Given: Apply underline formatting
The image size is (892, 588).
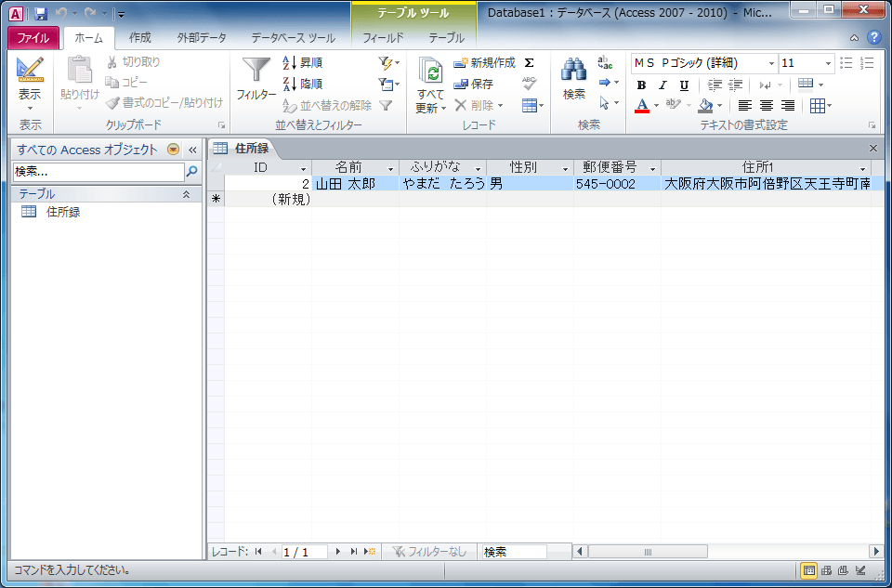Looking at the screenshot, I should [x=685, y=85].
